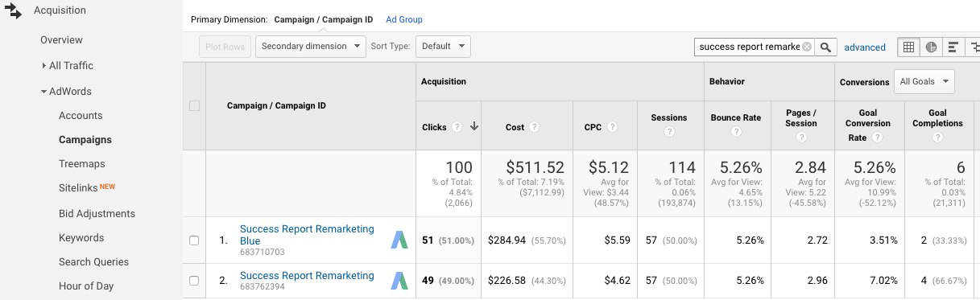This screenshot has height=300, width=980.
Task: Open advanced filter options
Action: pyautogui.click(x=865, y=47)
